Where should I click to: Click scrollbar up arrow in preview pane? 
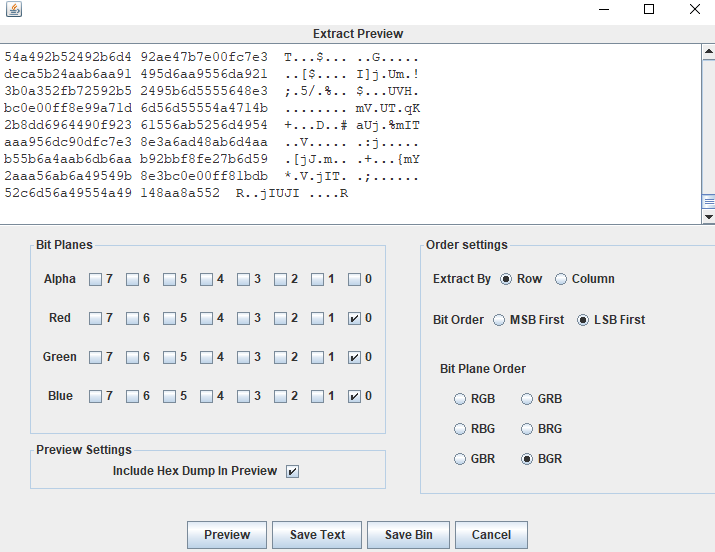click(708, 52)
